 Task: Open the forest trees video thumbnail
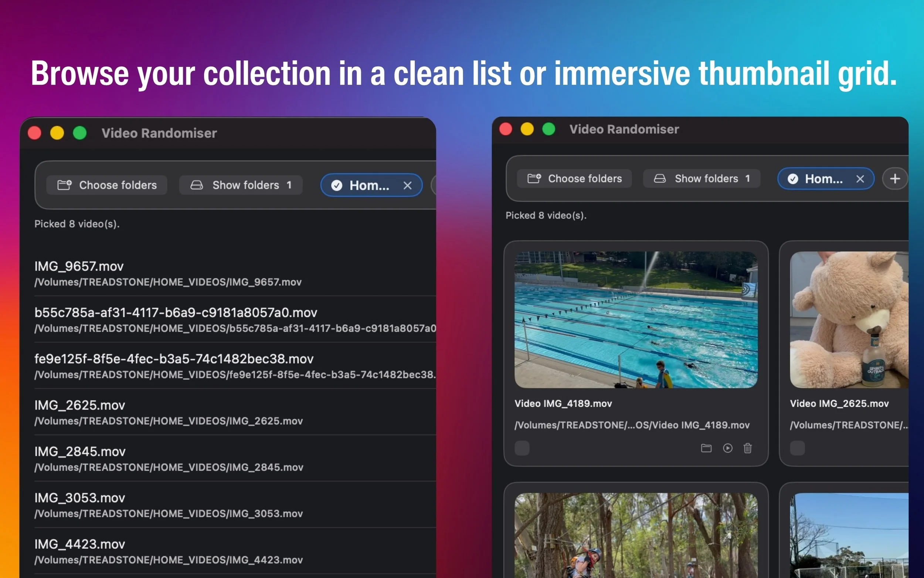pos(636,535)
